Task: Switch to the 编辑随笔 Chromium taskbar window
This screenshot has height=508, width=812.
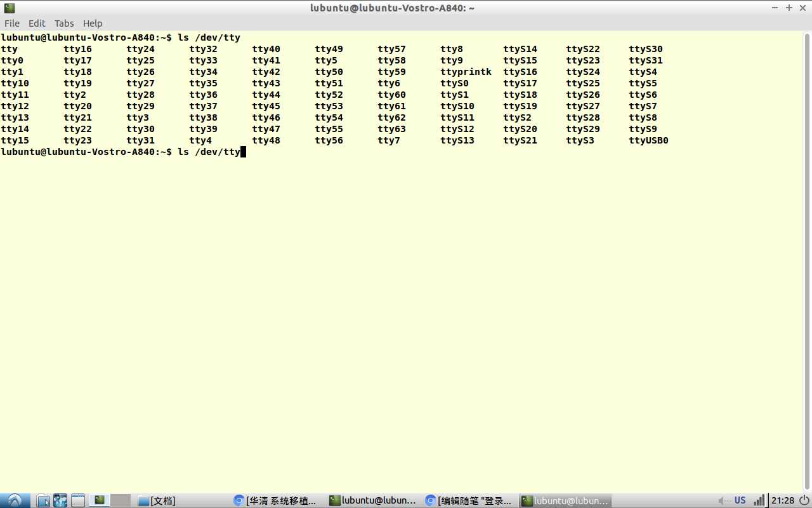Action: point(470,500)
